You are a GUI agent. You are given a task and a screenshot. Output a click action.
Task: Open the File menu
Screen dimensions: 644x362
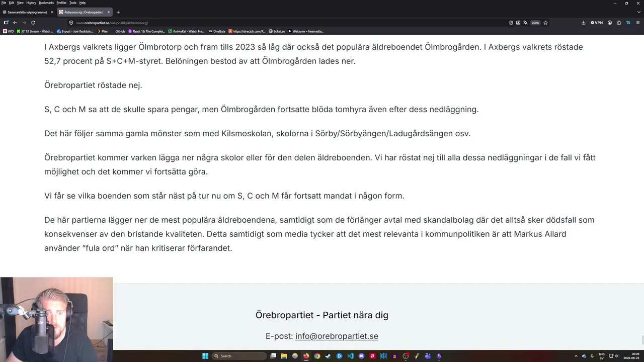pyautogui.click(x=4, y=3)
